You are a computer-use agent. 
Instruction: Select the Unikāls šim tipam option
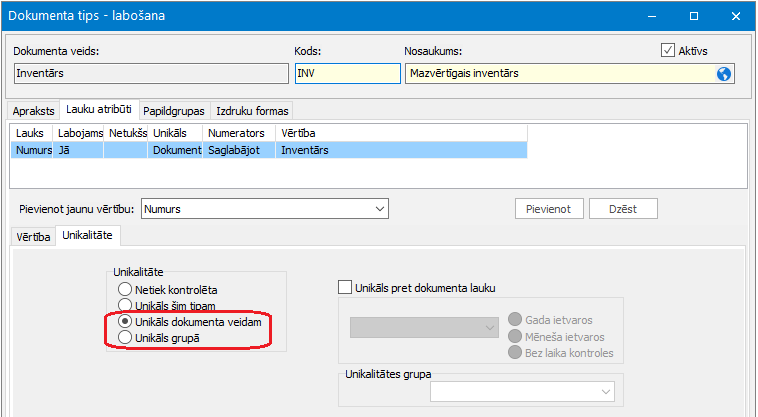(x=125, y=306)
